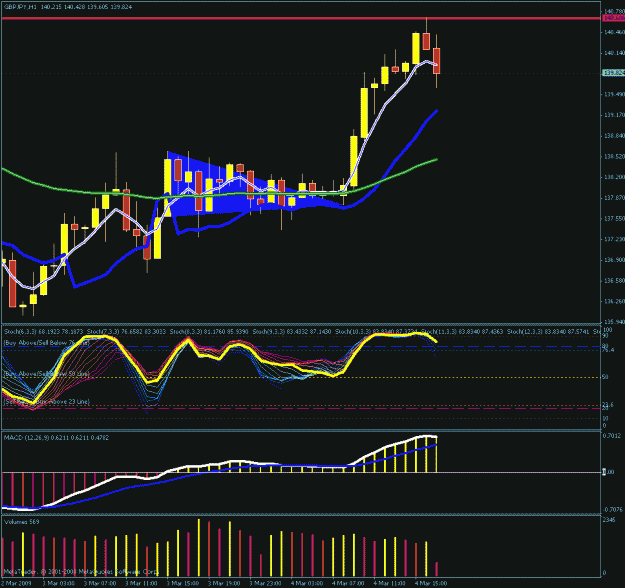Click time axis label 3 Mar 07:00

coord(100,583)
